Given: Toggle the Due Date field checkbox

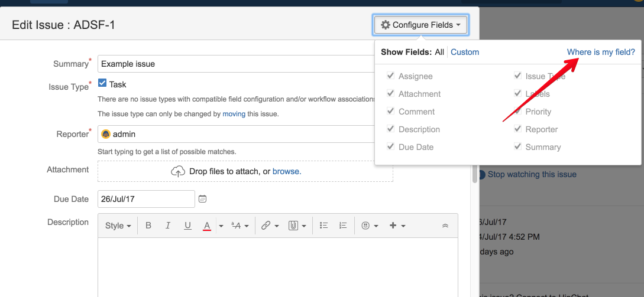Looking at the screenshot, I should point(390,147).
